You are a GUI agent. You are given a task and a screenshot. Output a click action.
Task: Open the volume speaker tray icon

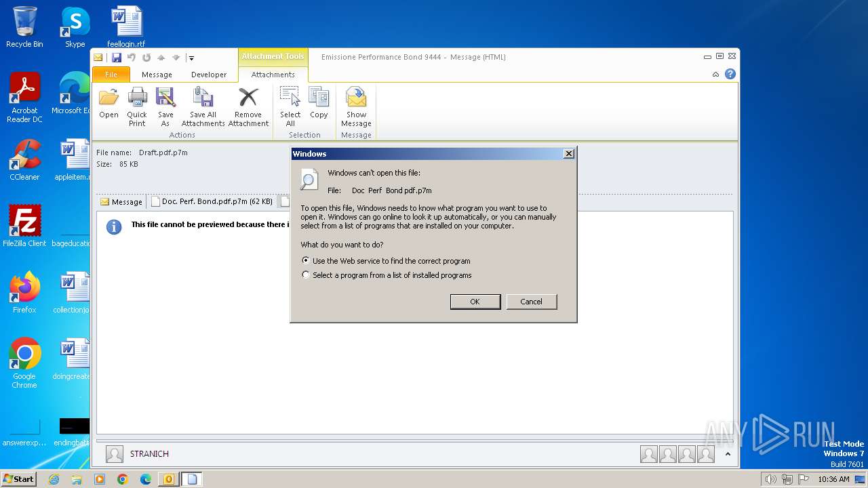[771, 479]
